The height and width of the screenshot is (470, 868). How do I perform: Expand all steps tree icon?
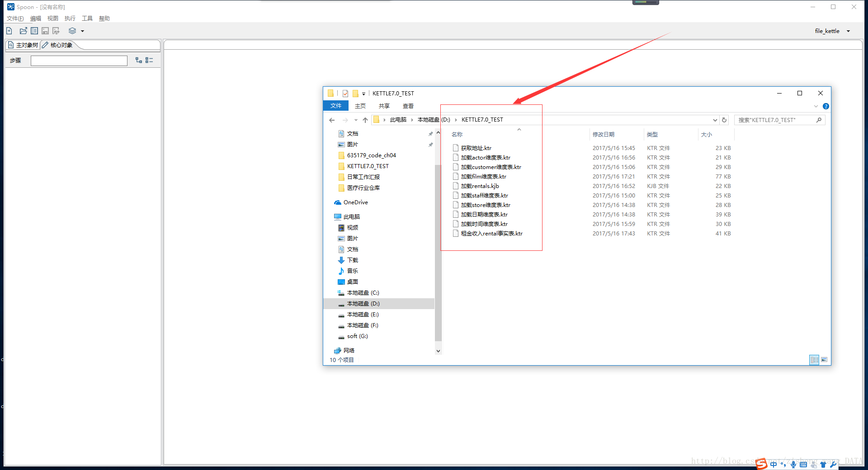139,60
